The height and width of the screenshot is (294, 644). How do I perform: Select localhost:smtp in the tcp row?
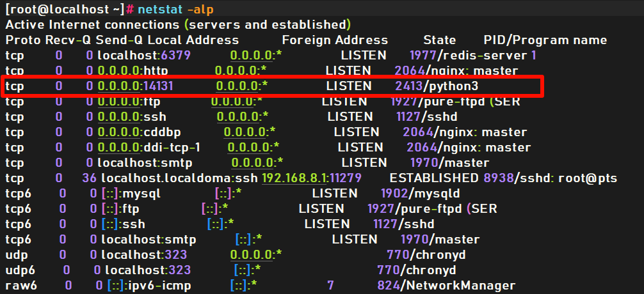click(145, 163)
